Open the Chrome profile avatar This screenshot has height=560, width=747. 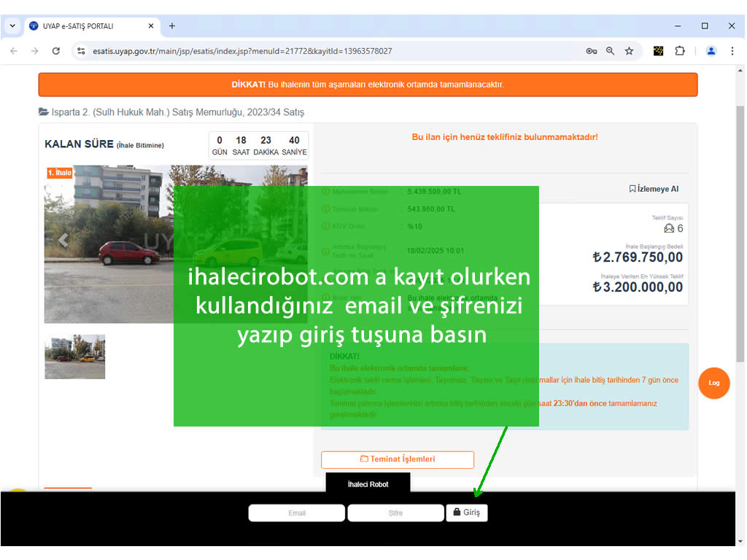[x=711, y=51]
